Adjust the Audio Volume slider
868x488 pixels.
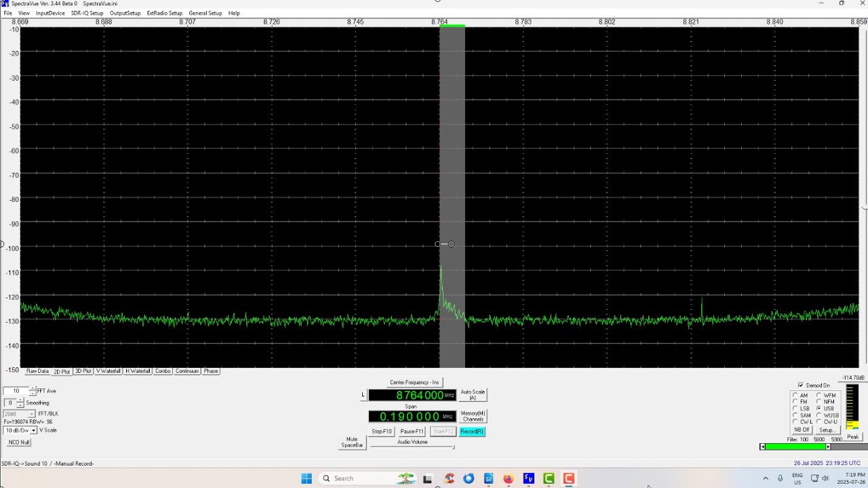coord(412,447)
